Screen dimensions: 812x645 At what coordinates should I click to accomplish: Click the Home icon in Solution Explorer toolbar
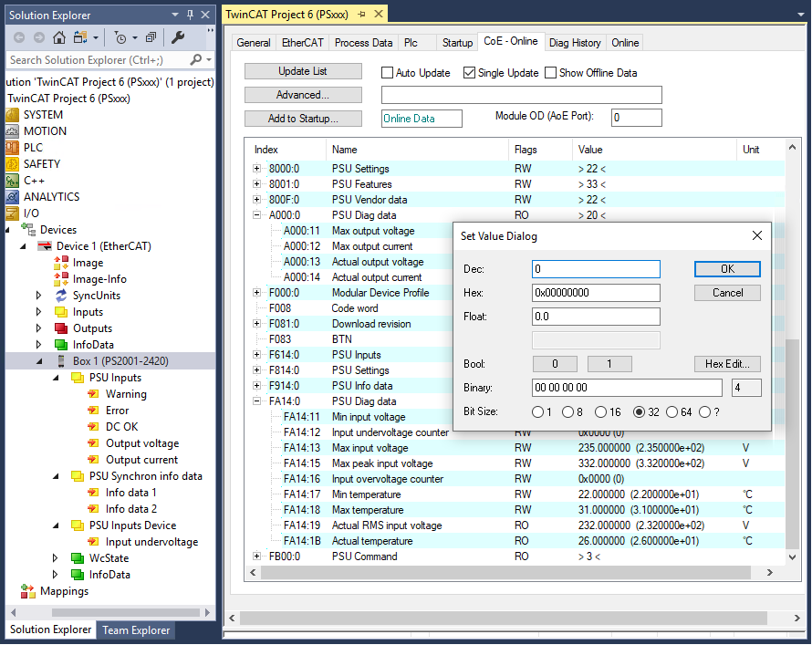point(59,37)
